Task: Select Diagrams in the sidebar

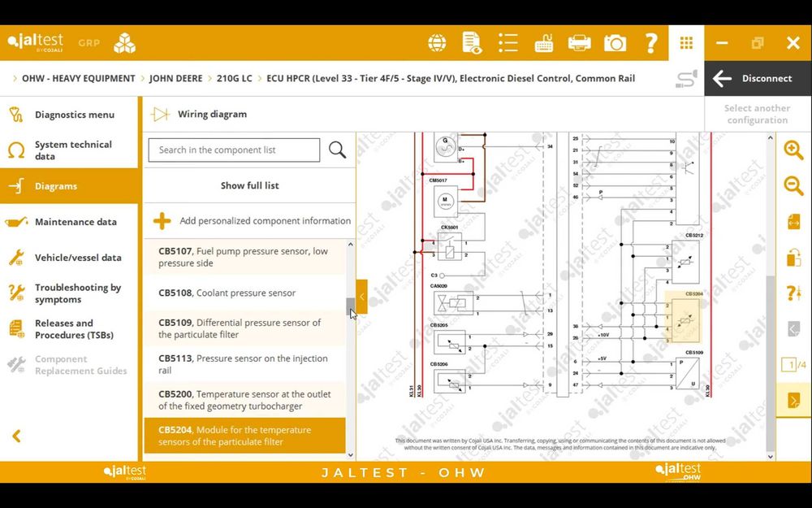Action: [x=69, y=186]
